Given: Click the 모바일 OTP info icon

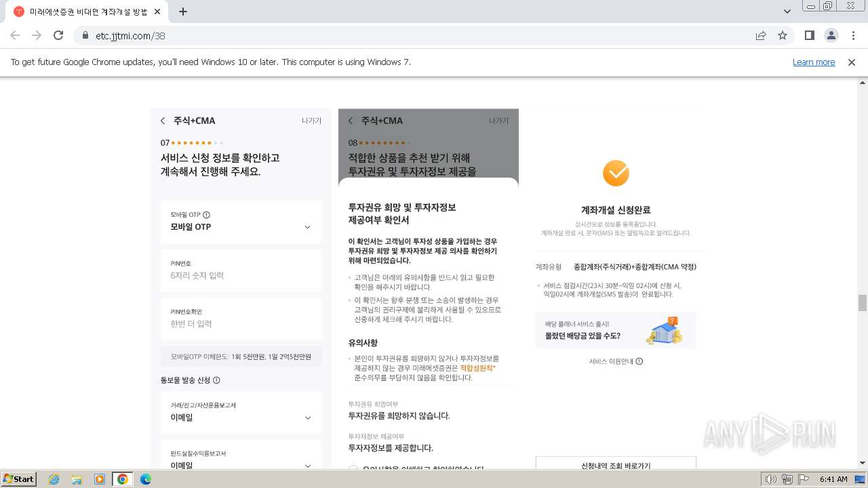Looking at the screenshot, I should tap(207, 214).
